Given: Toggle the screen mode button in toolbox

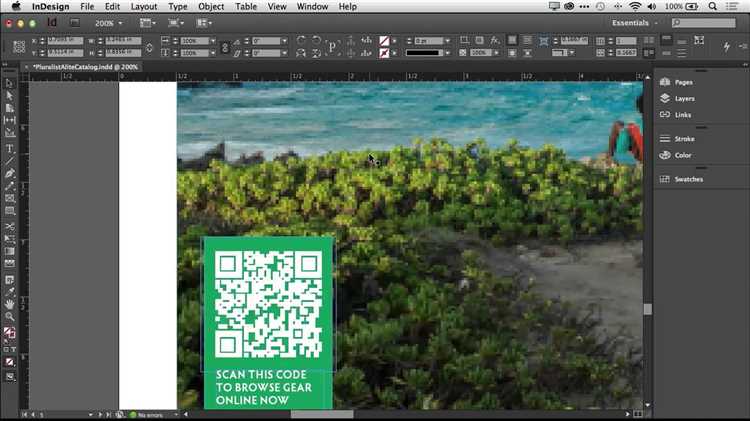Looking at the screenshot, I should pyautogui.click(x=9, y=377).
